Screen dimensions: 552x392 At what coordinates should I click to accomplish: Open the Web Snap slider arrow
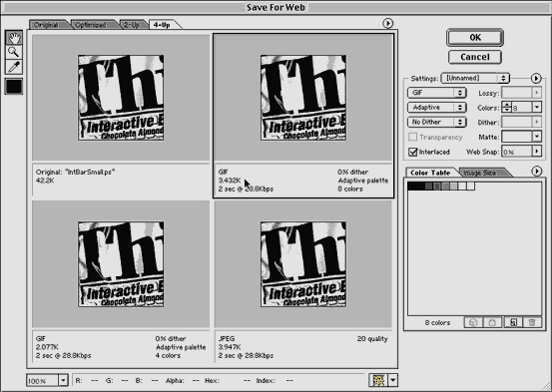(536, 152)
